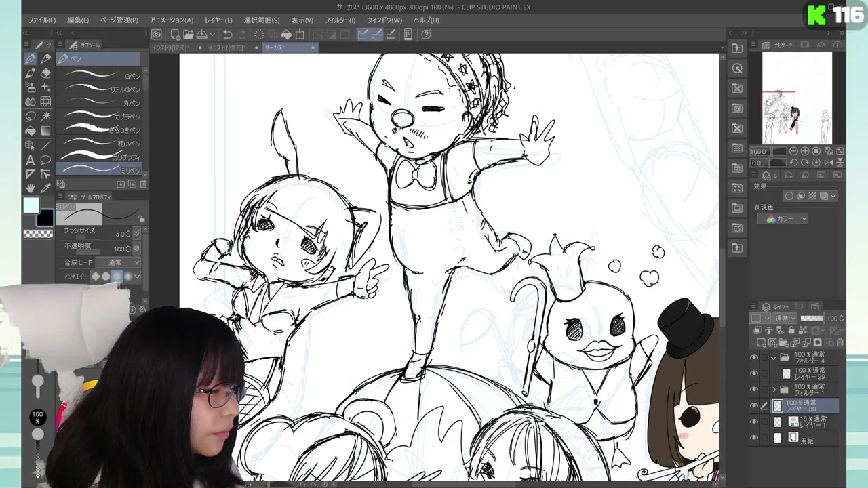
Task: Open the layer effects dropdown arrow
Action: pyautogui.click(x=833, y=196)
